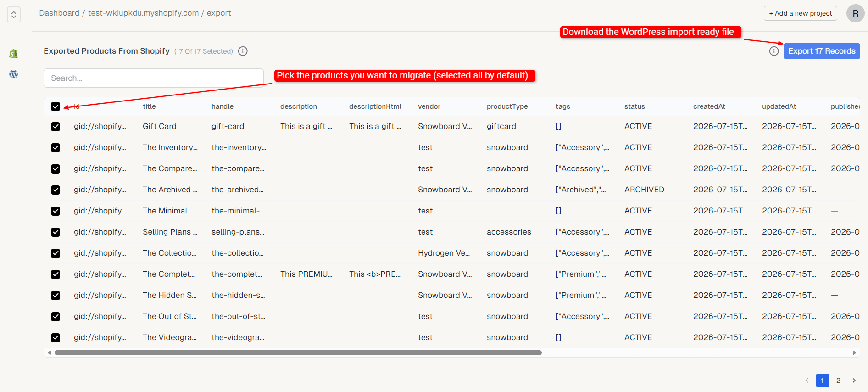Open the WordPress icon in the sidebar
868x392 pixels.
[14, 74]
